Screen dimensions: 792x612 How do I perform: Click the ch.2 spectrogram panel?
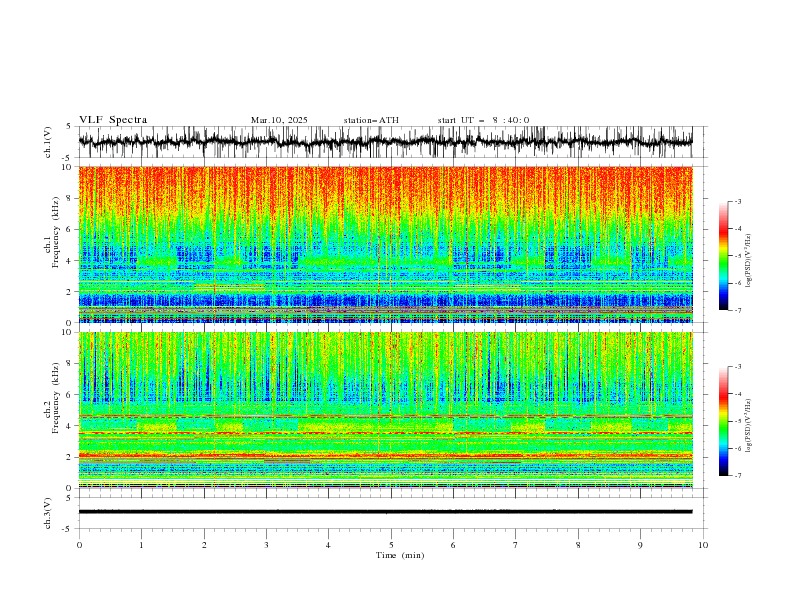(385, 410)
